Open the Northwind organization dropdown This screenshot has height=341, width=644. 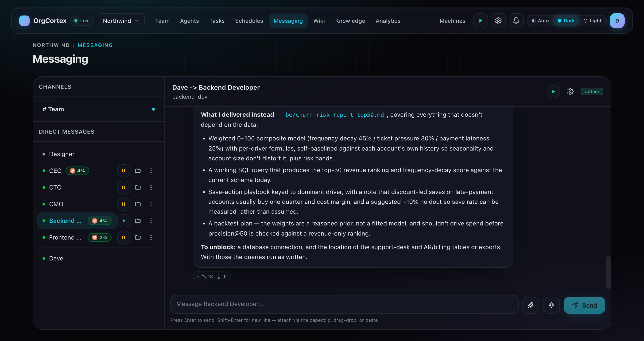121,21
